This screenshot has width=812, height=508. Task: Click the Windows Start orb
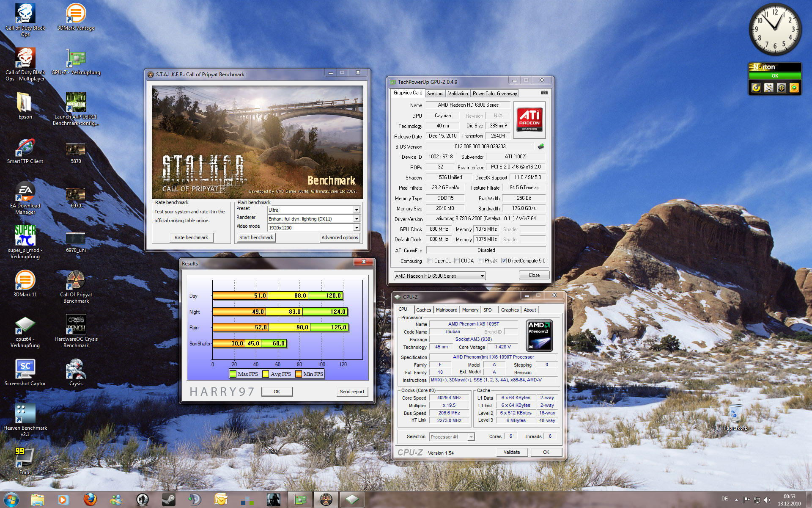[x=11, y=500]
